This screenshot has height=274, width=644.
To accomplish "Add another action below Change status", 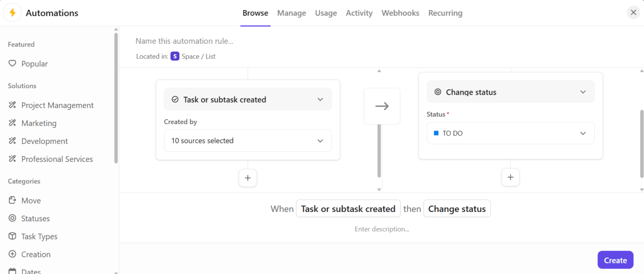I will (510, 177).
